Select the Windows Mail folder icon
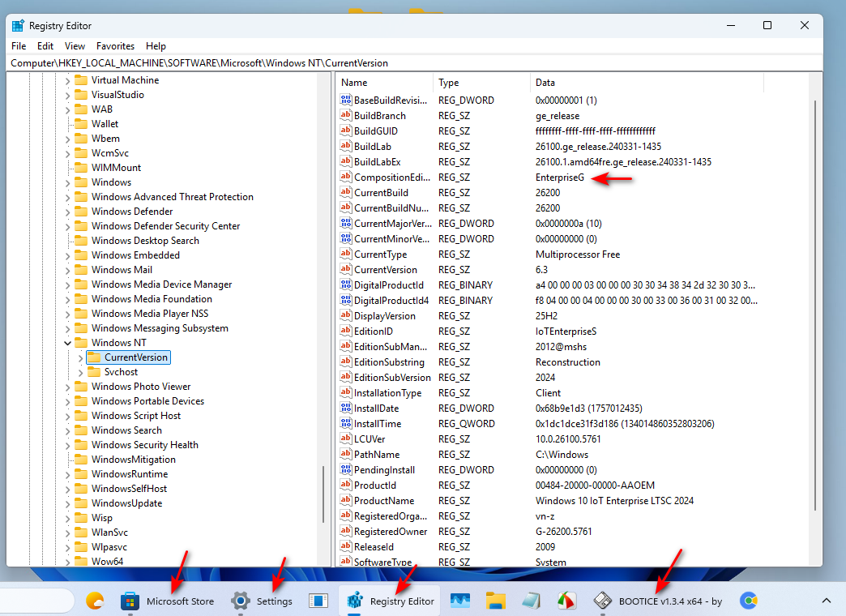The image size is (846, 616). click(x=81, y=269)
